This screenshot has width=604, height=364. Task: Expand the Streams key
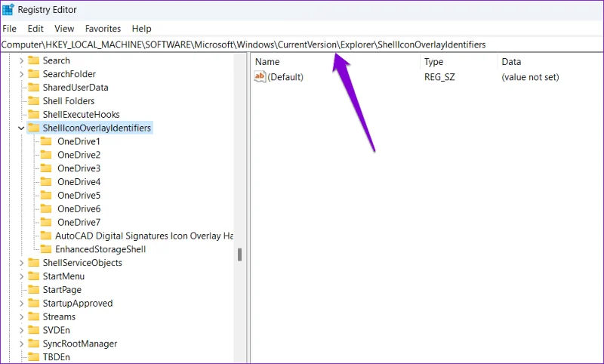[22, 317]
